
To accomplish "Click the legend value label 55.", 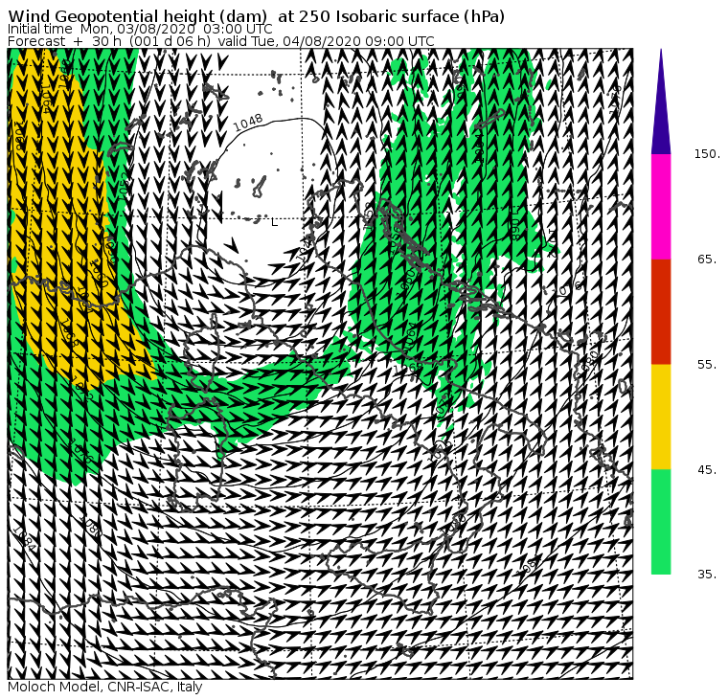I will (x=707, y=365).
